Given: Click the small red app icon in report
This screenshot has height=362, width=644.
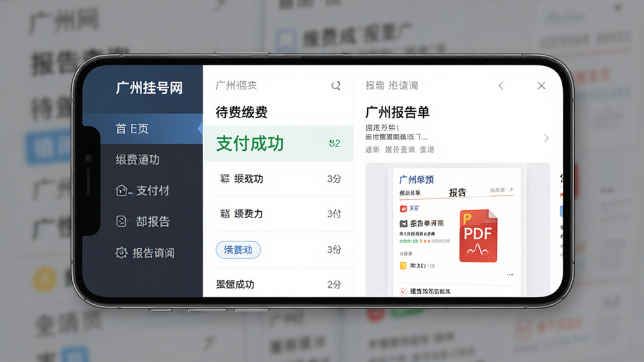Looking at the screenshot, I should pyautogui.click(x=403, y=209).
